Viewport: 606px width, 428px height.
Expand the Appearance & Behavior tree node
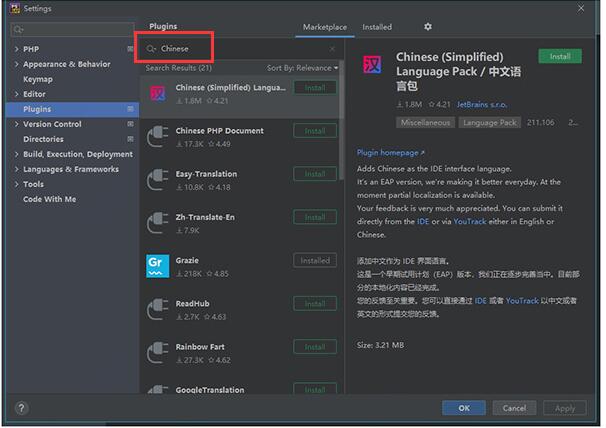(x=16, y=64)
